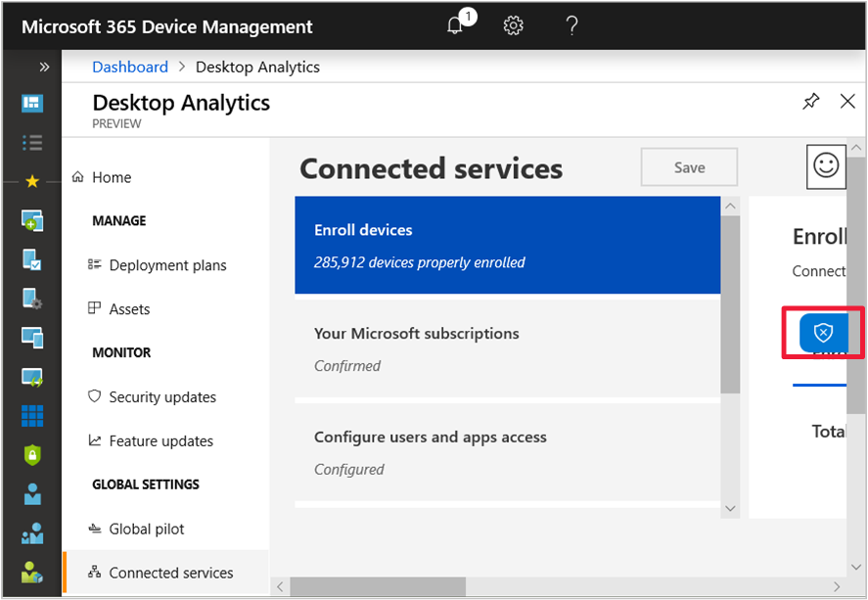Open the green security shield lock icon
This screenshot has width=868, height=600.
[32, 455]
